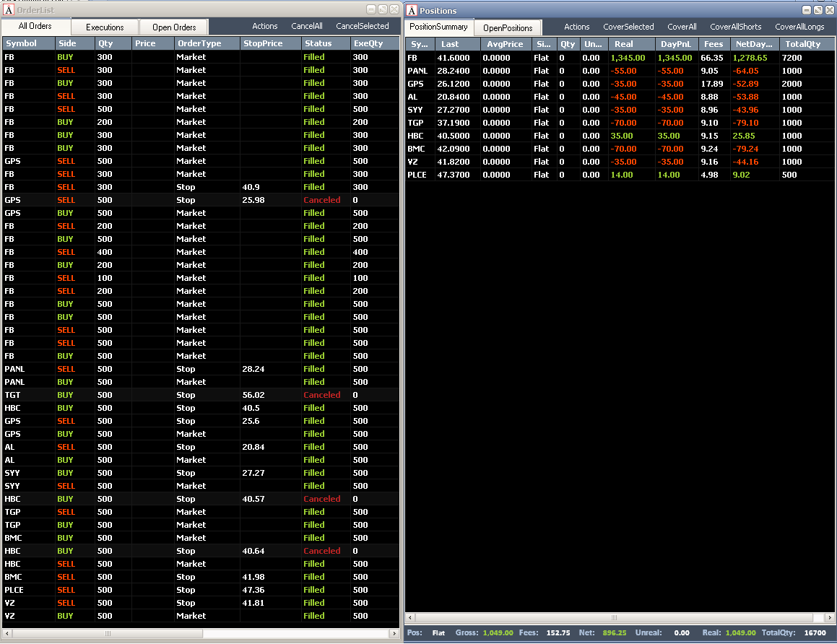
Task: Select the canceled TGT stop order row
Action: pyautogui.click(x=201, y=395)
